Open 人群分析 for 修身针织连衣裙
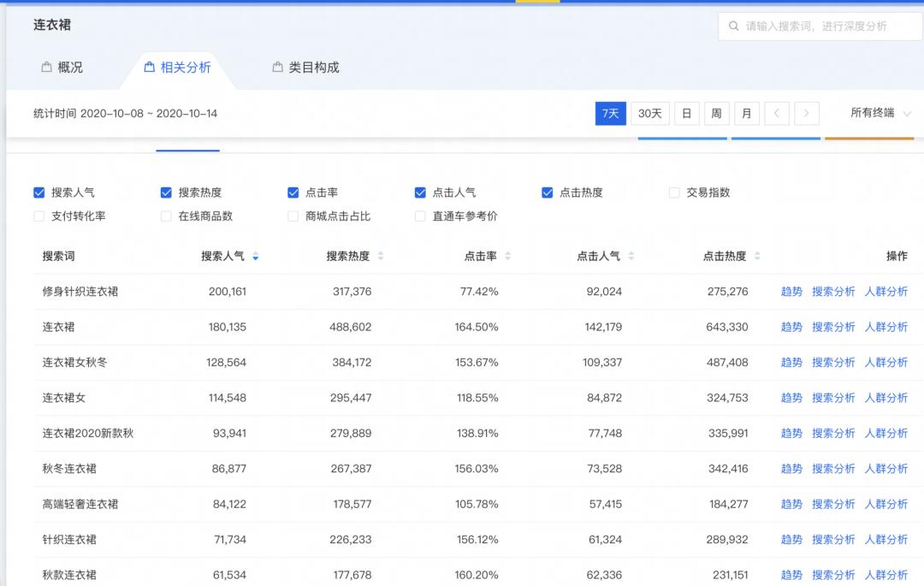 click(887, 291)
